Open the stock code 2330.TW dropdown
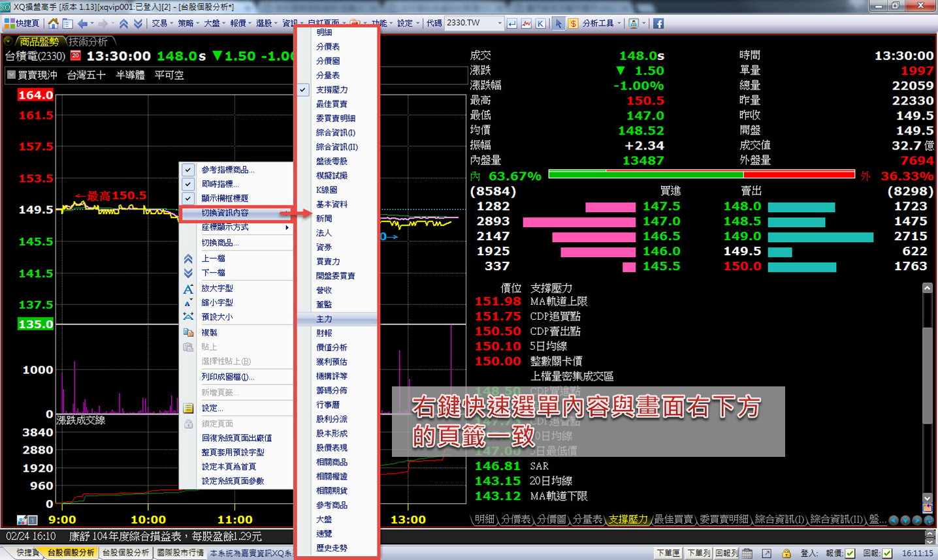Image resolution: width=938 pixels, height=560 pixels. pyautogui.click(x=500, y=23)
